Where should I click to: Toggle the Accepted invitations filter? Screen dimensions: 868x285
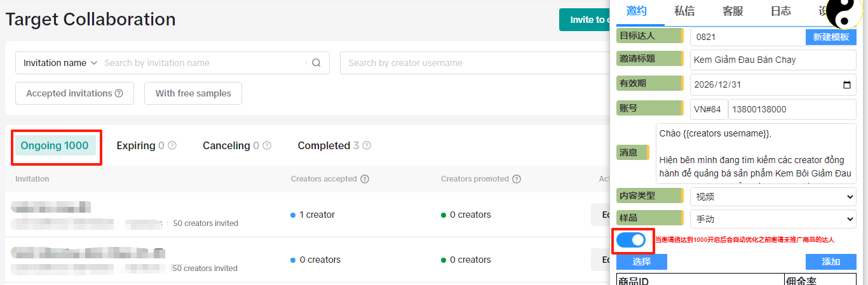point(74,93)
